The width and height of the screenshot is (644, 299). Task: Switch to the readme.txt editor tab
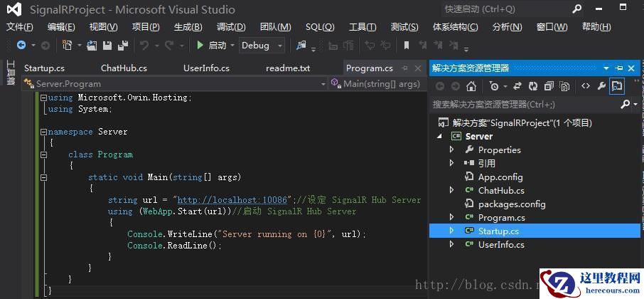[288, 68]
